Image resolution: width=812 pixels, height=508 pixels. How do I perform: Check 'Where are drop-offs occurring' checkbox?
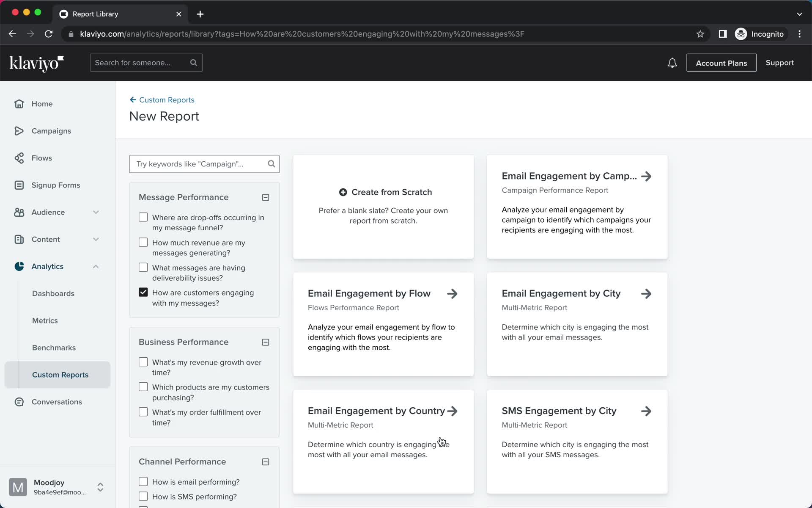(143, 217)
